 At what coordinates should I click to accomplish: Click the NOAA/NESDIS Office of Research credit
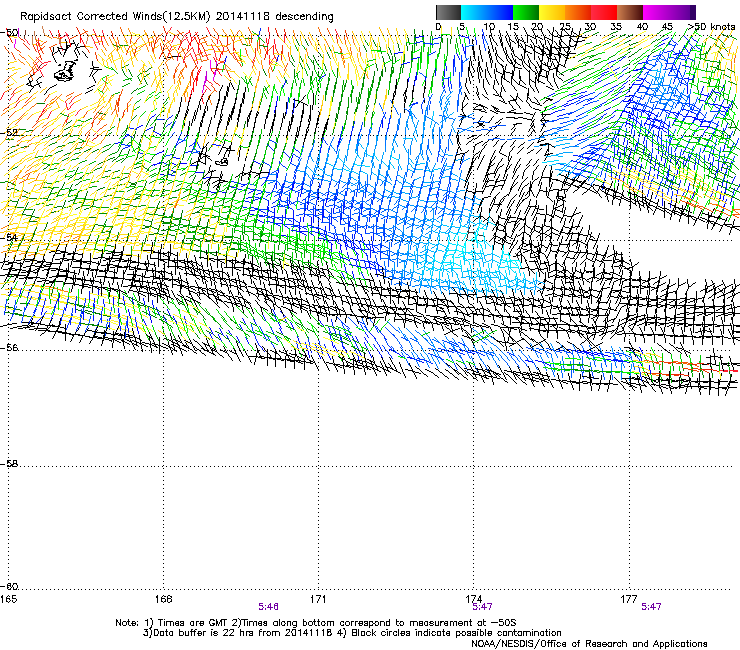coord(589,644)
